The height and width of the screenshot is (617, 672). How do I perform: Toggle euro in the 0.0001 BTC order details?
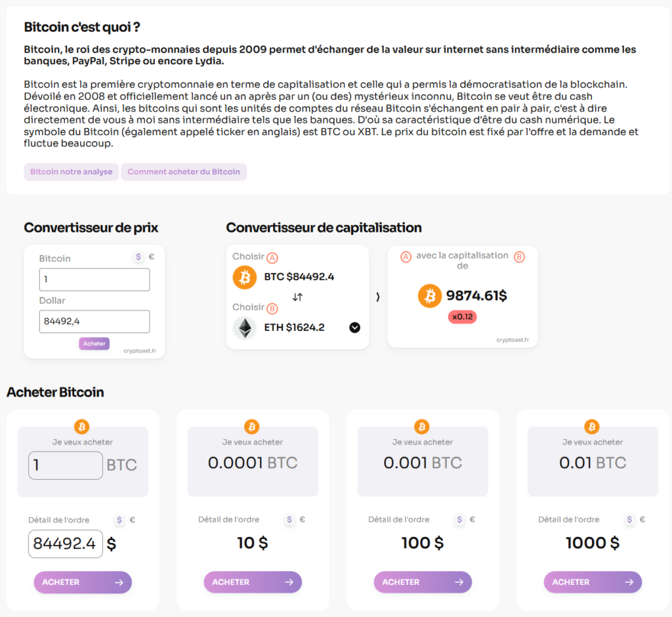tap(303, 519)
